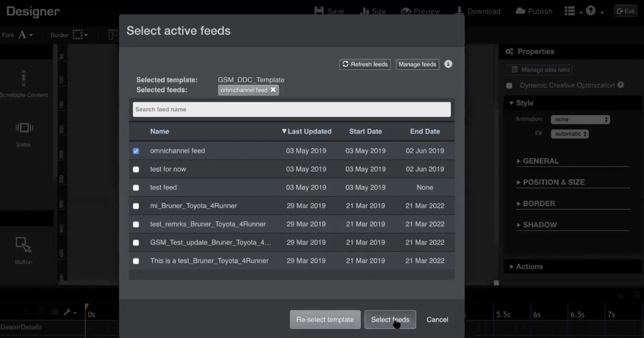Open the help question mark icon

(591, 11)
